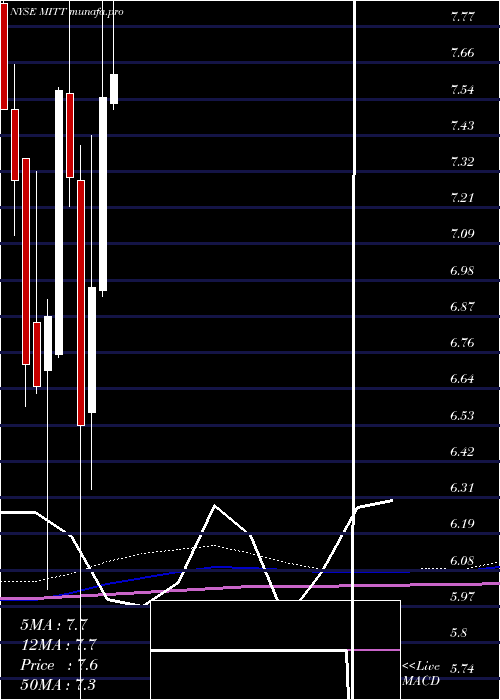The width and height of the screenshot is (500, 700).
Task: Click the 7.54 price axis label
Action: coord(462,90)
